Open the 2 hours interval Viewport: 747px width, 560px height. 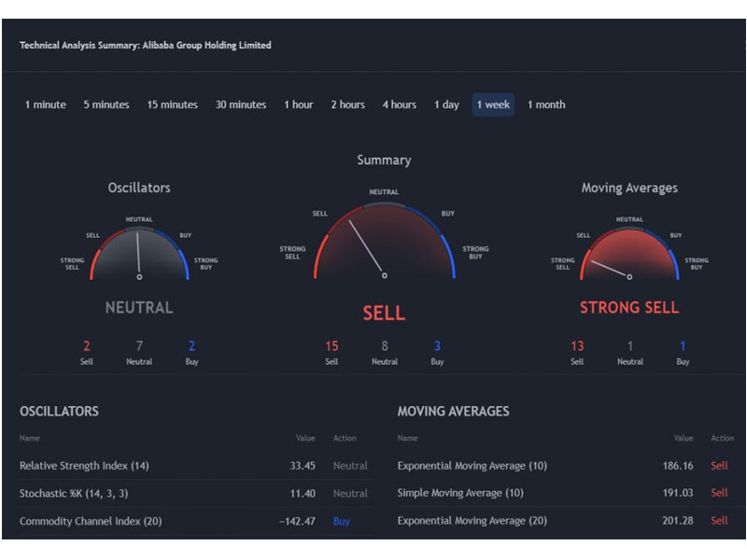[347, 105]
